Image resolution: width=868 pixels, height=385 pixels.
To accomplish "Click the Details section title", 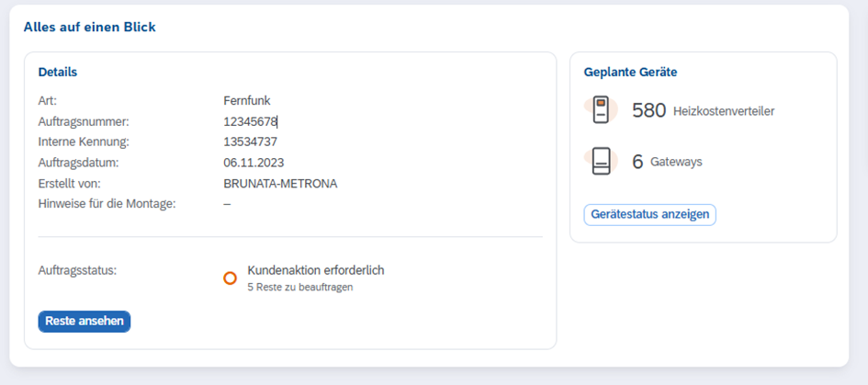I will [x=58, y=72].
